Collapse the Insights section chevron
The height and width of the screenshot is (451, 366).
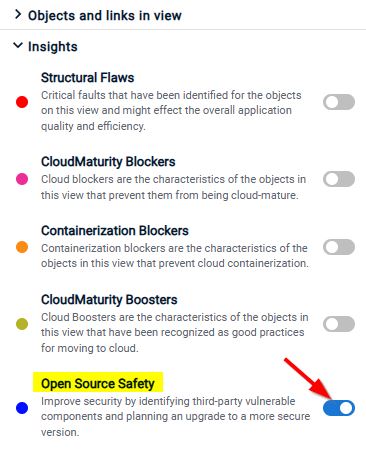tap(18, 45)
